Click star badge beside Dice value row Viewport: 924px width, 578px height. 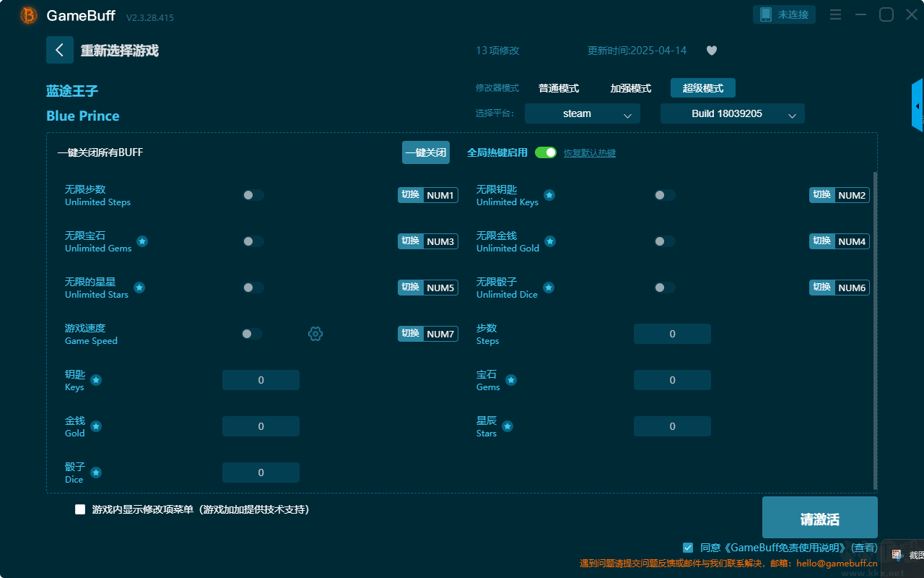96,473
